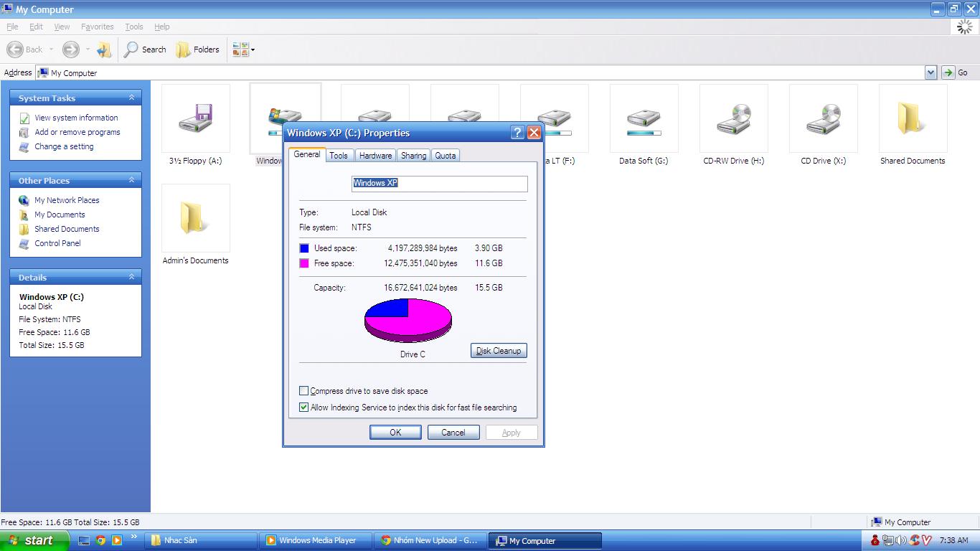The width and height of the screenshot is (980, 551).
Task: Click Add or remove programs link
Action: coord(77,132)
